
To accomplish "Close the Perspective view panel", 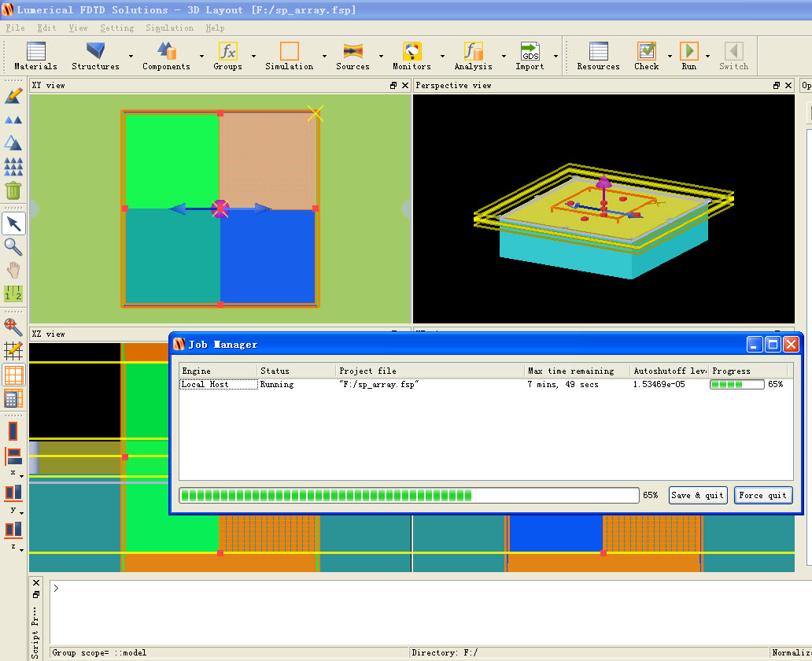I will [x=788, y=86].
